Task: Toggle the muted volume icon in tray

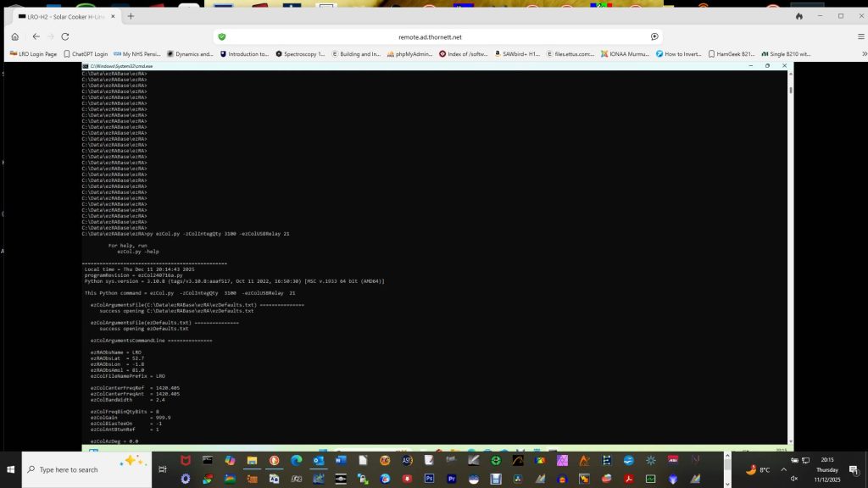Action: [x=794, y=479]
